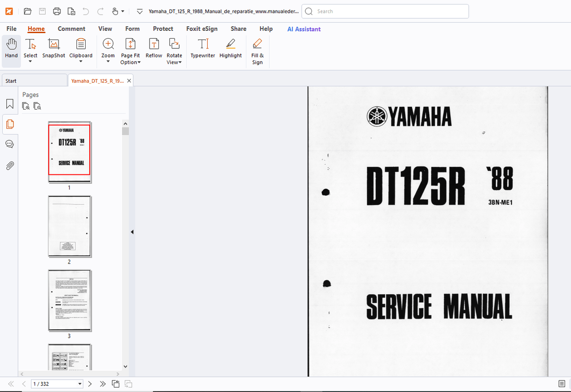Toggle the Pages panel visibility

(10, 124)
